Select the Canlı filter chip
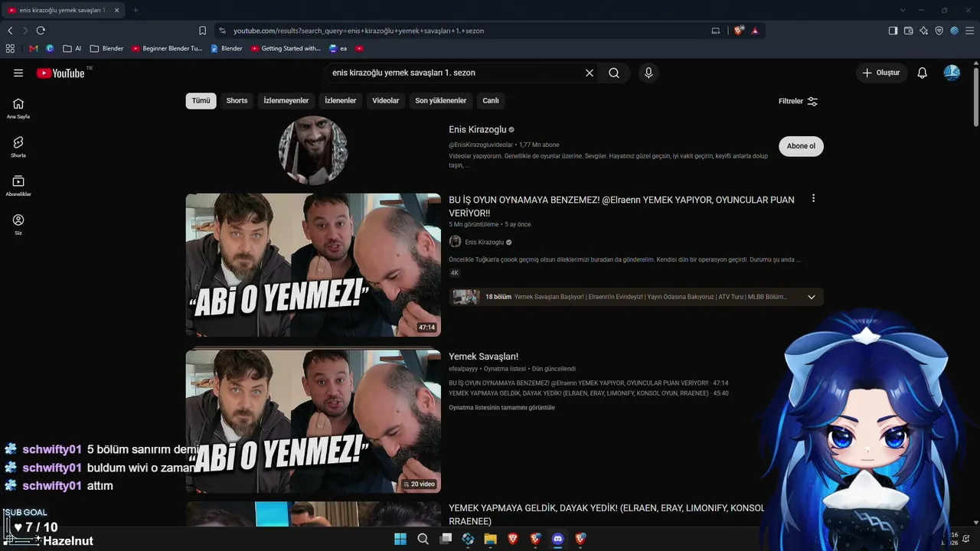 click(491, 101)
